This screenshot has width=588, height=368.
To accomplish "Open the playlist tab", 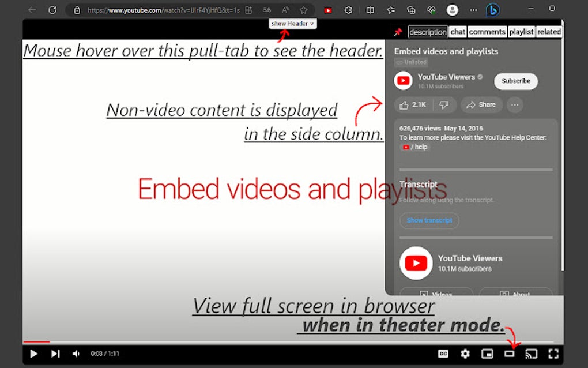I will (x=521, y=32).
